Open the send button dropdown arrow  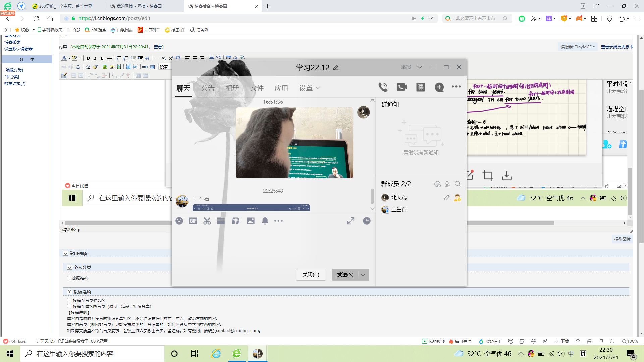tap(363, 275)
